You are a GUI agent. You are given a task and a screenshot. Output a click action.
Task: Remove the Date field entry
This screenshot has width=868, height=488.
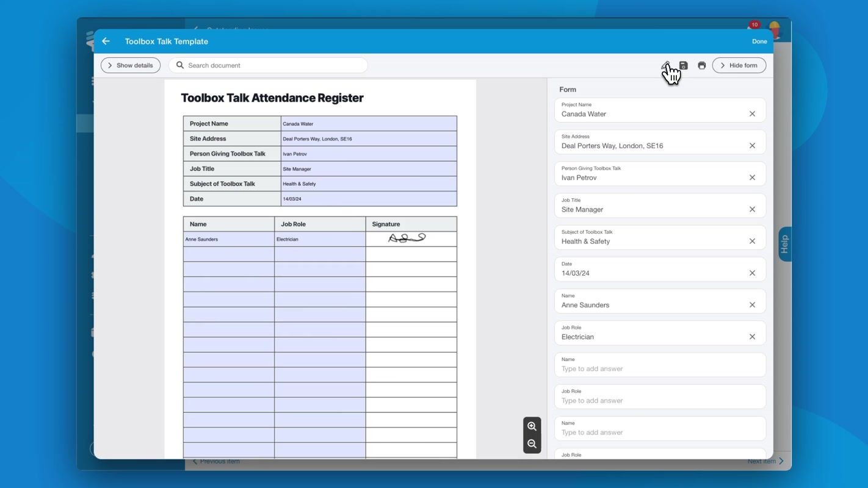tap(752, 273)
